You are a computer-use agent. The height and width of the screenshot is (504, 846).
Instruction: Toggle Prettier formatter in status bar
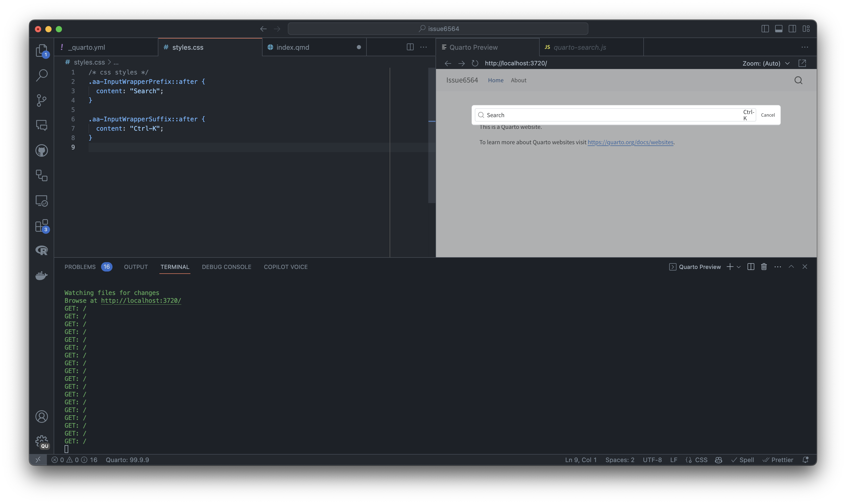pos(778,460)
